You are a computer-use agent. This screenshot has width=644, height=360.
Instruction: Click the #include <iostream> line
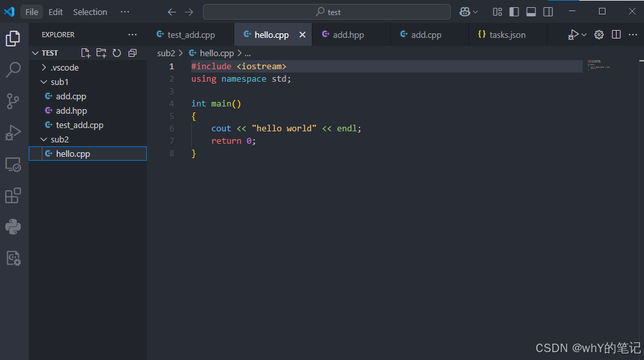tap(239, 67)
